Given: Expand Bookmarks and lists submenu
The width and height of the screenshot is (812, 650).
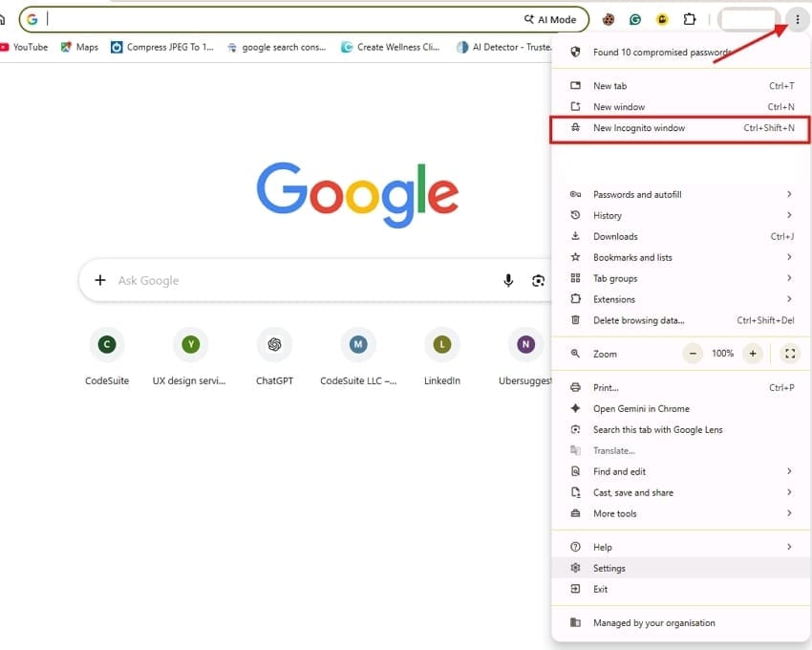Looking at the screenshot, I should [680, 257].
